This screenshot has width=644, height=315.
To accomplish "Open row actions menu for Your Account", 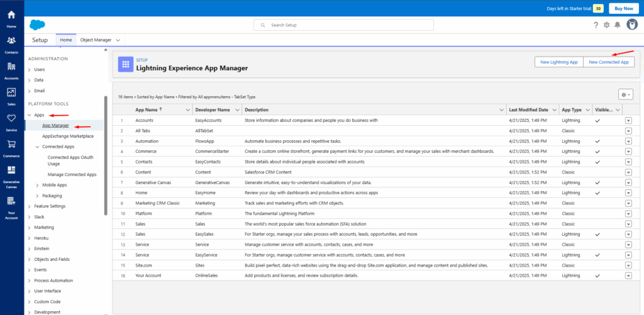I will point(628,275).
